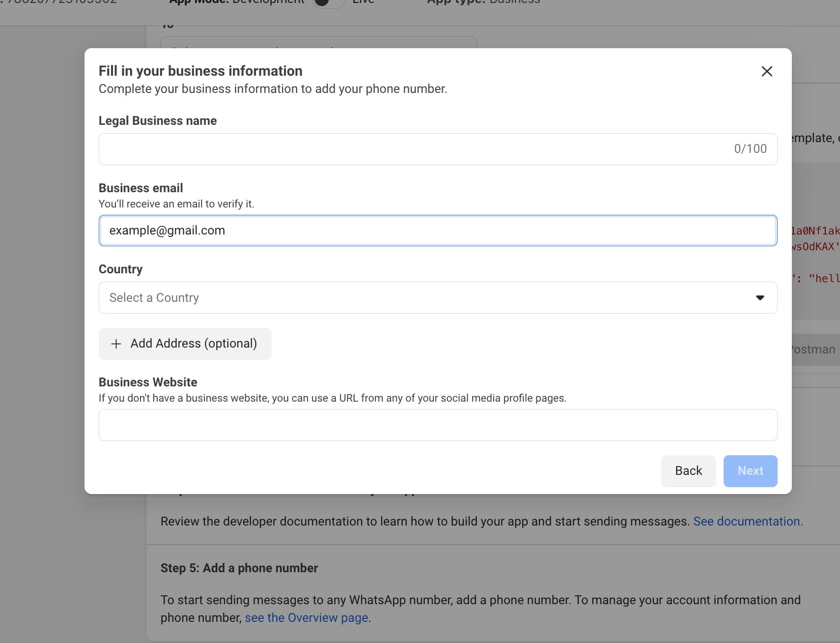Close the business information dialog
Screen dimensions: 840x643
[767, 71]
